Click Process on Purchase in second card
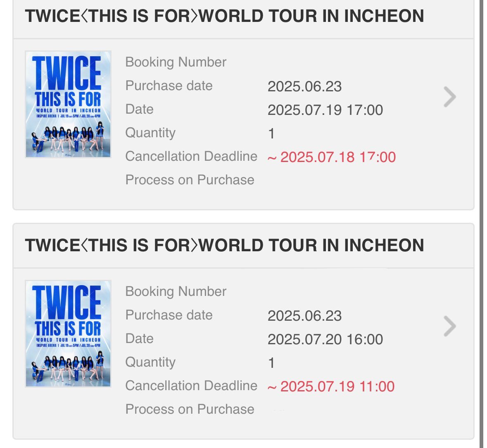The height and width of the screenshot is (448, 487). coord(190,409)
